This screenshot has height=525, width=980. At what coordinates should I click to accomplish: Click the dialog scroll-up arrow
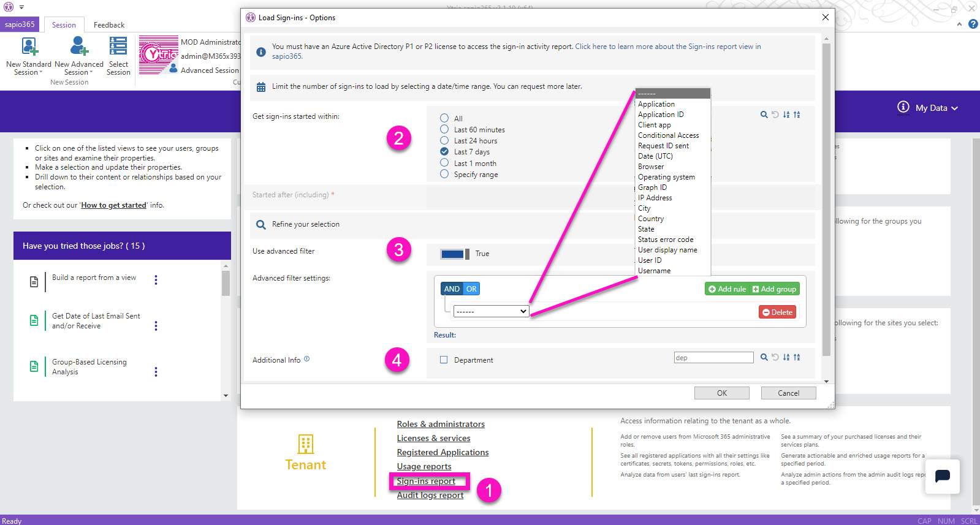pyautogui.click(x=826, y=39)
